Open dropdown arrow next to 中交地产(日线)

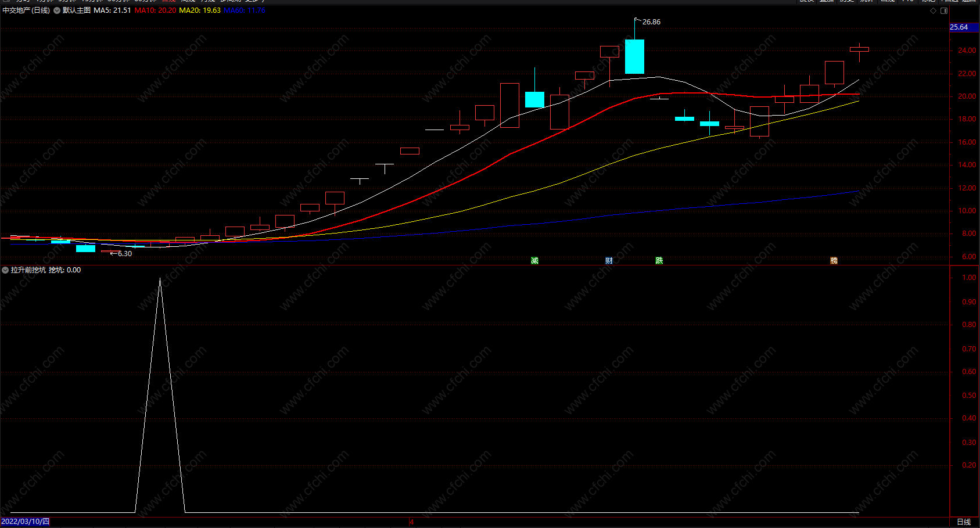pyautogui.click(x=57, y=10)
